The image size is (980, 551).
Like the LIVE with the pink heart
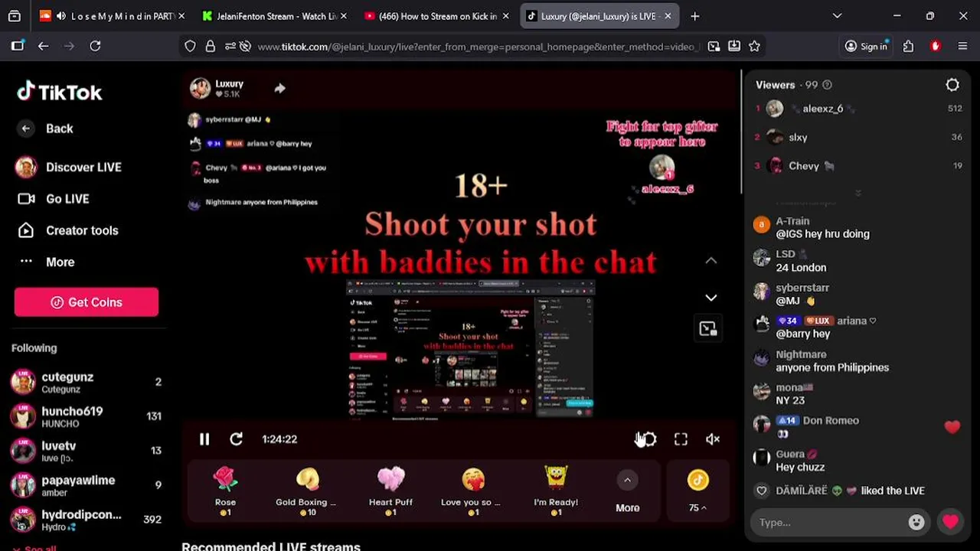click(x=950, y=523)
